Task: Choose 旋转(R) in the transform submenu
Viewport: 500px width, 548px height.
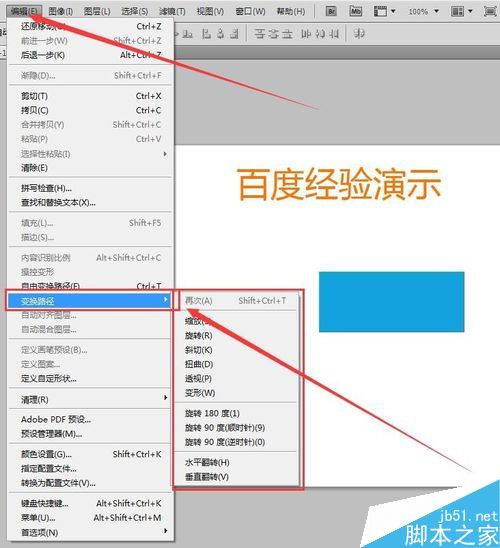Action: [x=236, y=336]
